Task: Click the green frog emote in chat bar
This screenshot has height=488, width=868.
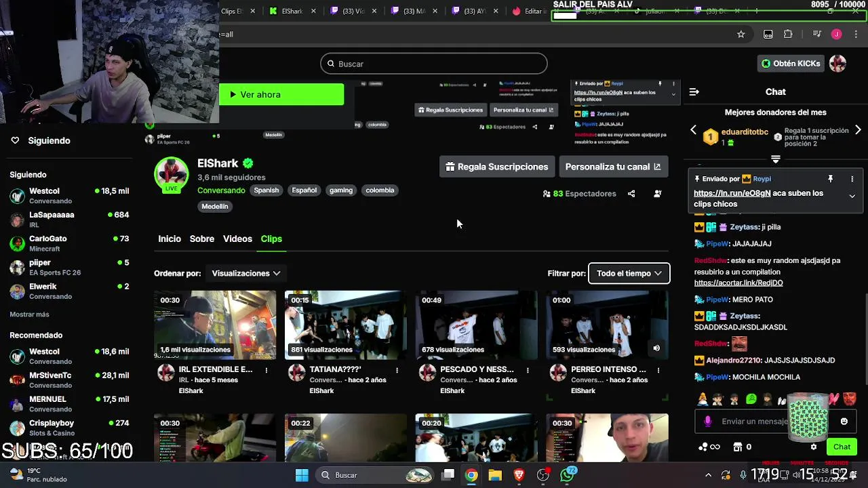Action: (751, 399)
